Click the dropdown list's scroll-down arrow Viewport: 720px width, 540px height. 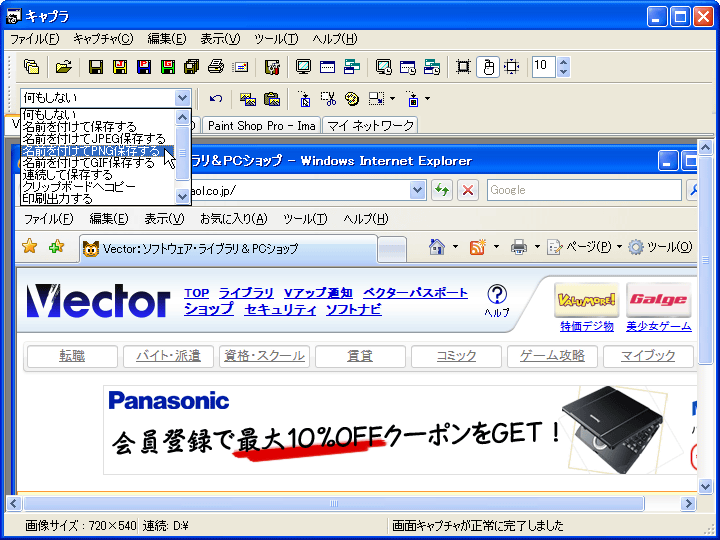tap(182, 197)
